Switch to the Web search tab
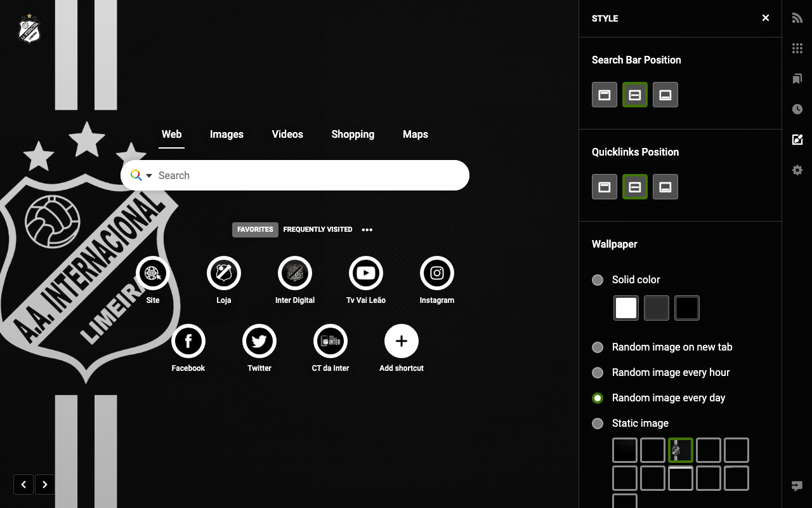 tap(171, 134)
